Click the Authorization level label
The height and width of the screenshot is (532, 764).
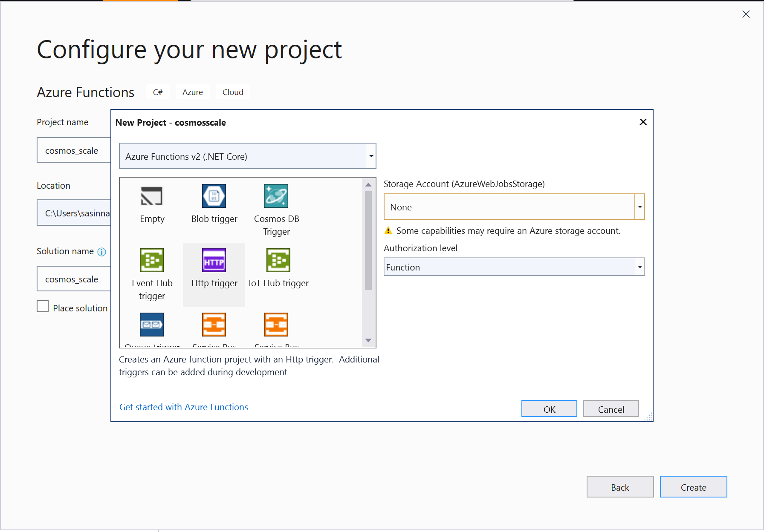(420, 248)
